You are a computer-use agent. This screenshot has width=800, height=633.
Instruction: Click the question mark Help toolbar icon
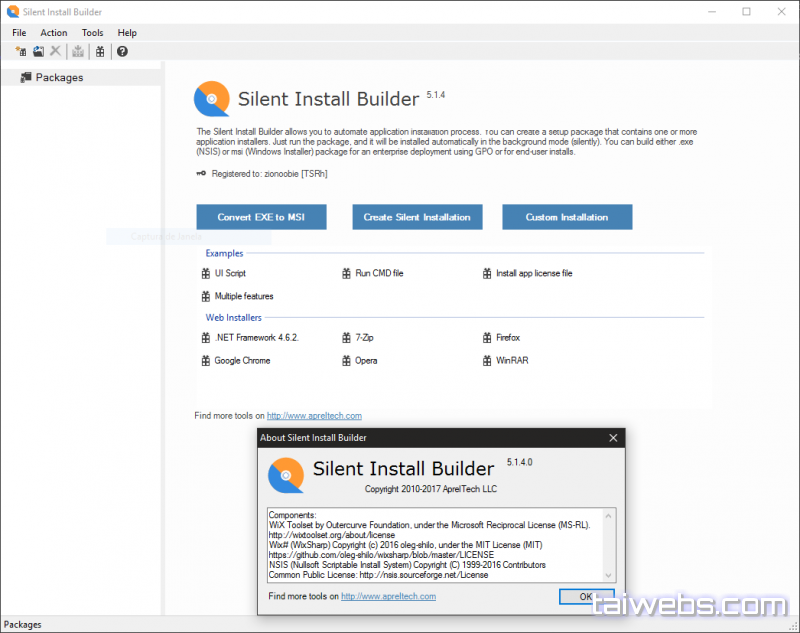(122, 51)
